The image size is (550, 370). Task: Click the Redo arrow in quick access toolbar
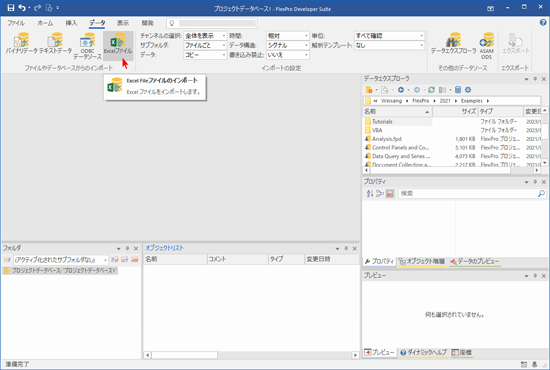38,8
